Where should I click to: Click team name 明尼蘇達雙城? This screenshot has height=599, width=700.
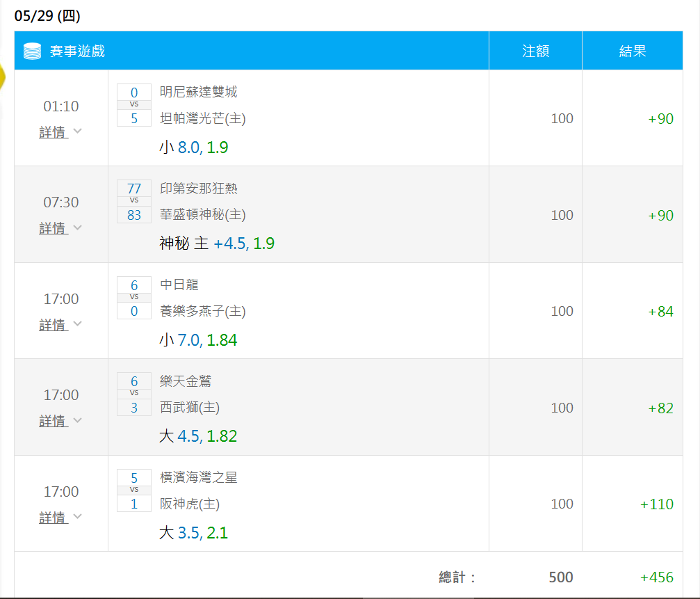199,92
